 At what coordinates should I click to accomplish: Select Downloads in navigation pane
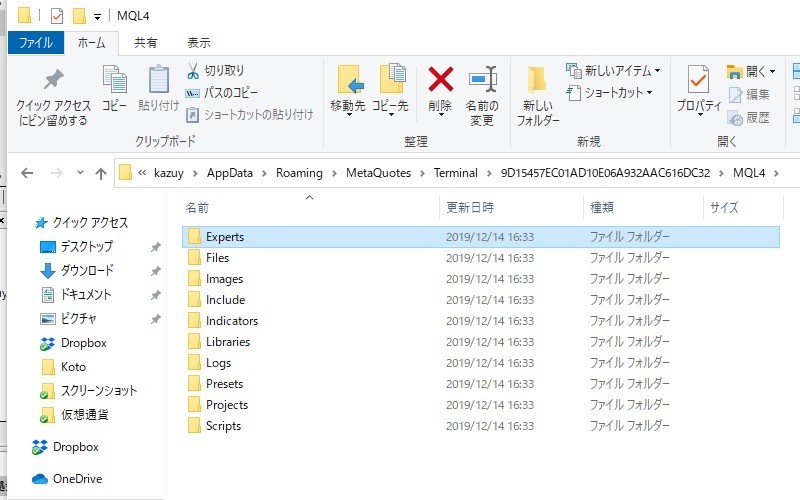pyautogui.click(x=87, y=270)
